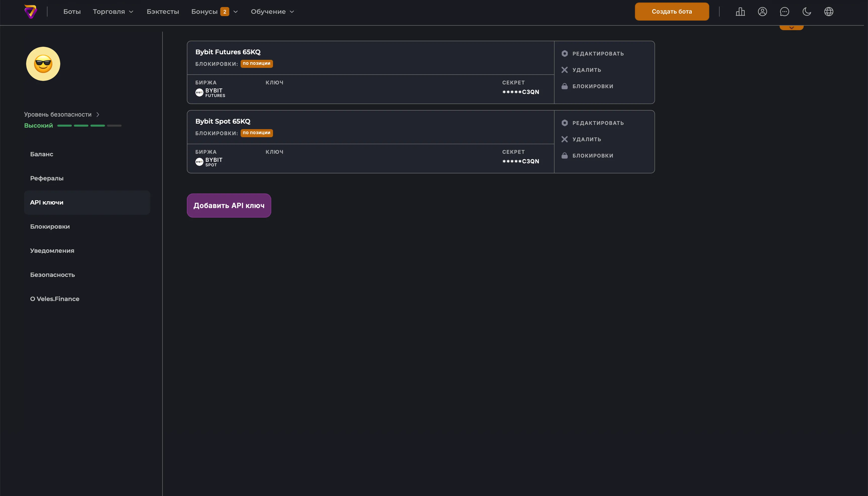Click РЕДАКТИРОВАТЬ gear icon for Bybit Spot 65KQ
The width and height of the screenshot is (868, 496).
tap(565, 123)
